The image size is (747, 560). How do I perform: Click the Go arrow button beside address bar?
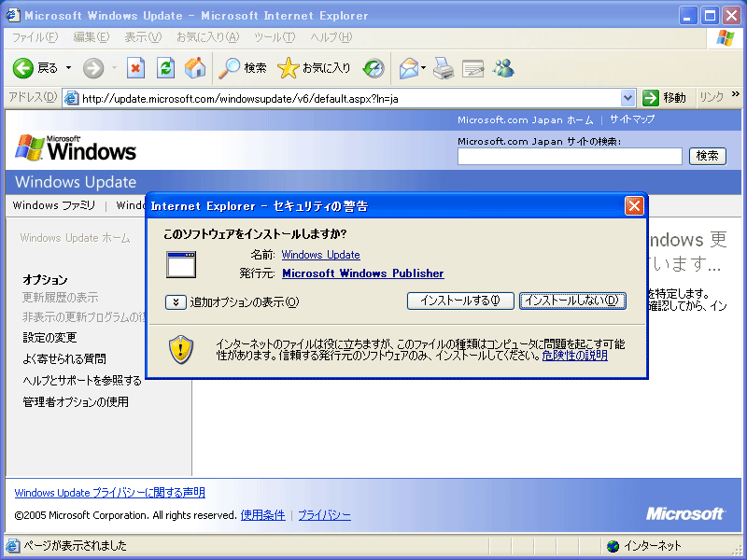tap(650, 98)
